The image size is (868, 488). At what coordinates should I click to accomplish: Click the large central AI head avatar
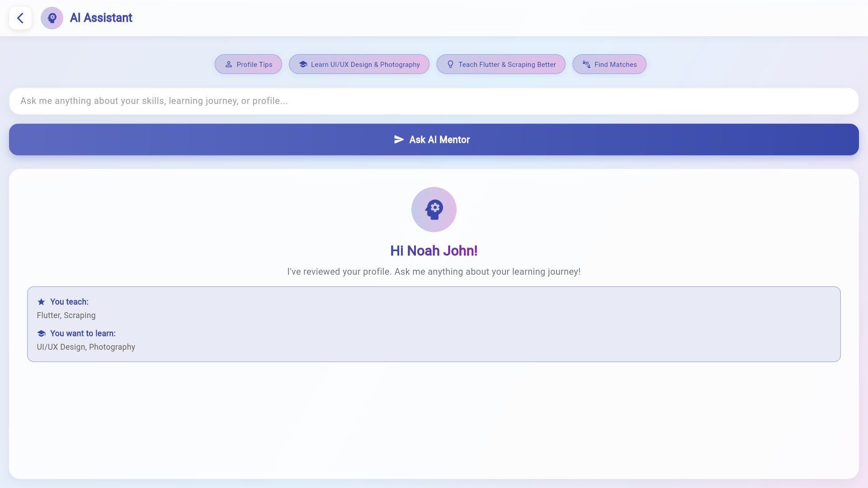(434, 210)
